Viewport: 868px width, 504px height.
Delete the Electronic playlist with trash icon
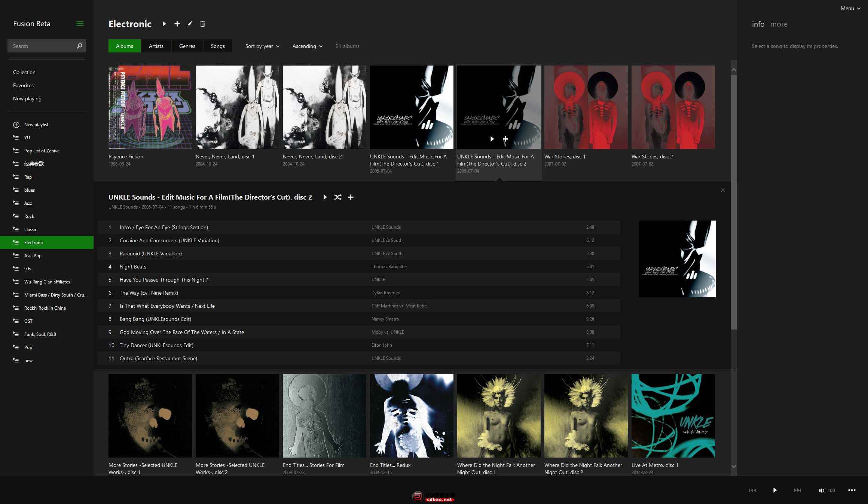point(202,24)
